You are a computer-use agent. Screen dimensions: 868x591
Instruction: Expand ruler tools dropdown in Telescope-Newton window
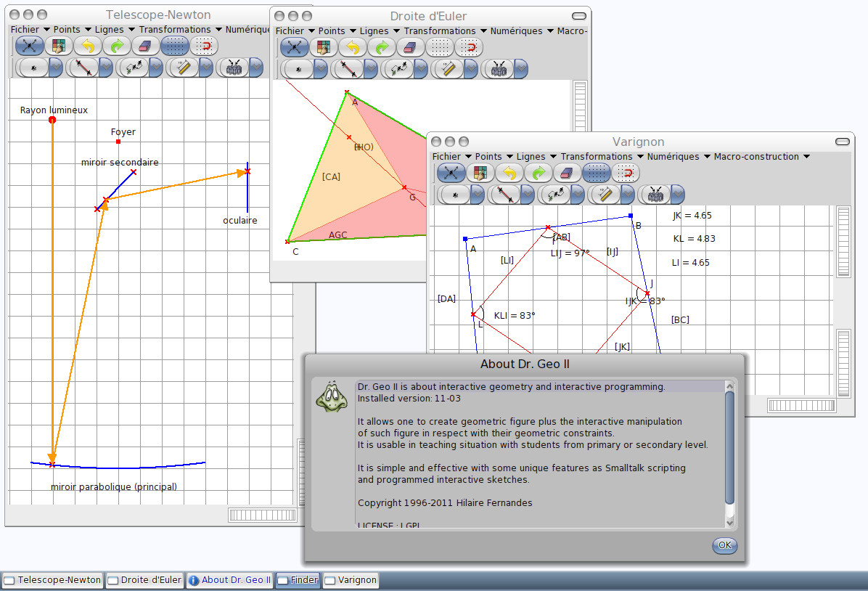[x=206, y=68]
